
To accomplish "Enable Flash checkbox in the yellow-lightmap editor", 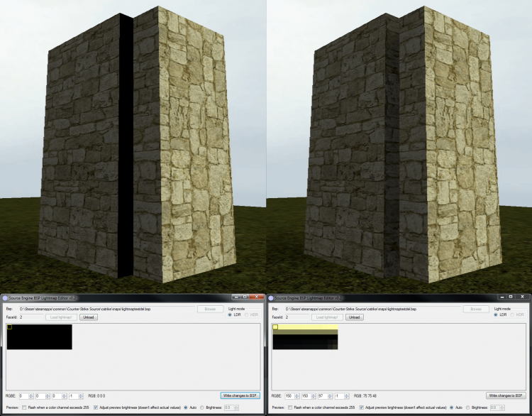I will [292, 407].
